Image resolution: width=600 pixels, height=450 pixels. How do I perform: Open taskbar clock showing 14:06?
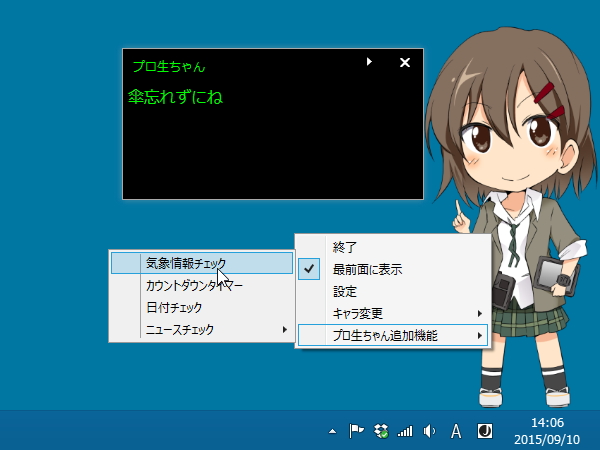(547, 431)
